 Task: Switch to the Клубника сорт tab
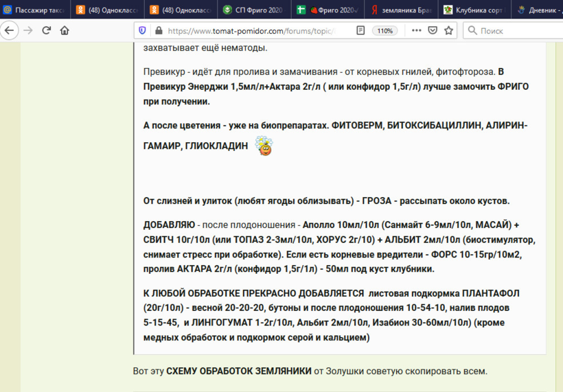(474, 10)
